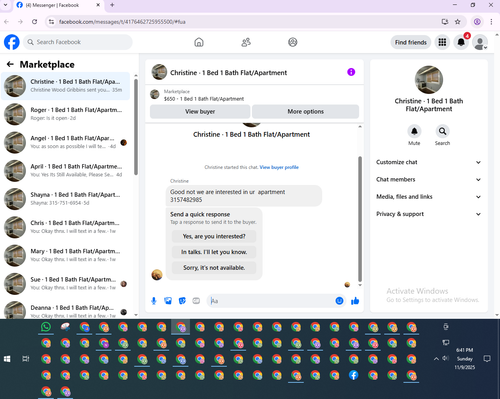This screenshot has height=399, width=500.
Task: Expand the Customize chat section
Action: point(429,162)
